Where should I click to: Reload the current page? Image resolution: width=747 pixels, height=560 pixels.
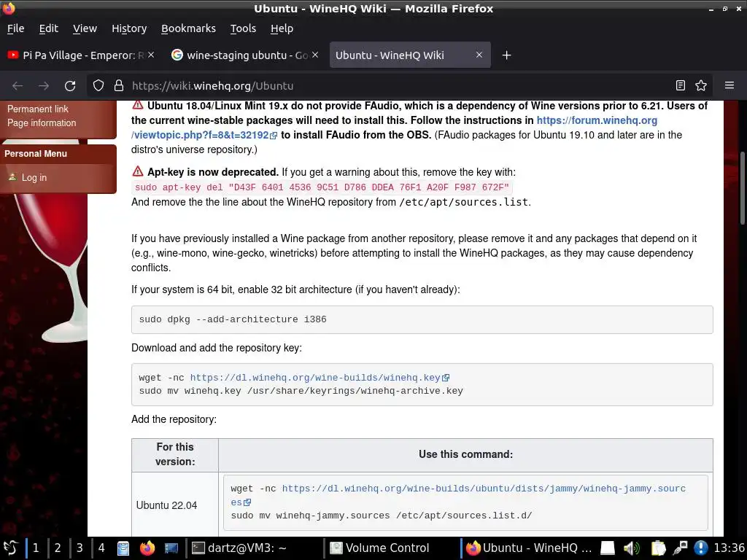pos(70,86)
